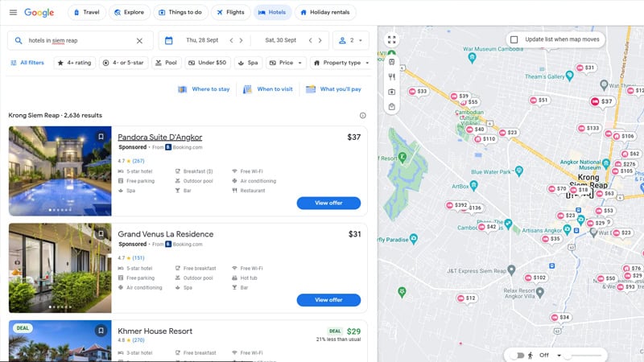Save Khmer House Resort bookmark

point(101,331)
